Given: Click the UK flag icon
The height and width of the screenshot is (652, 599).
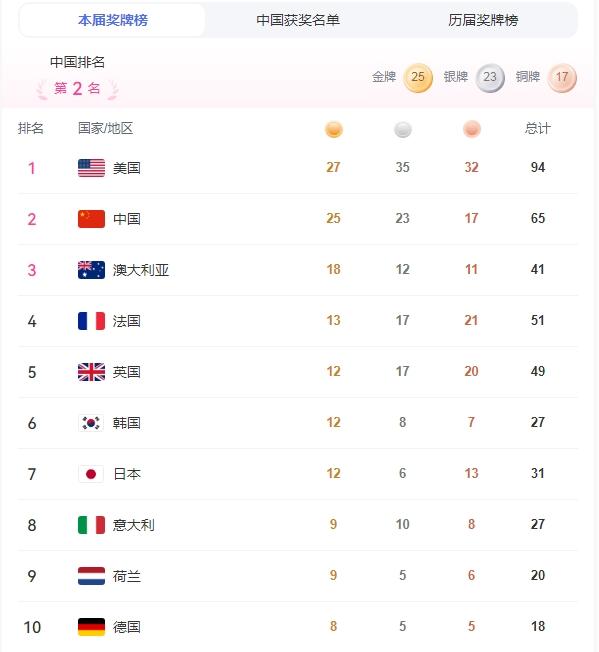Looking at the screenshot, I should [x=91, y=372].
